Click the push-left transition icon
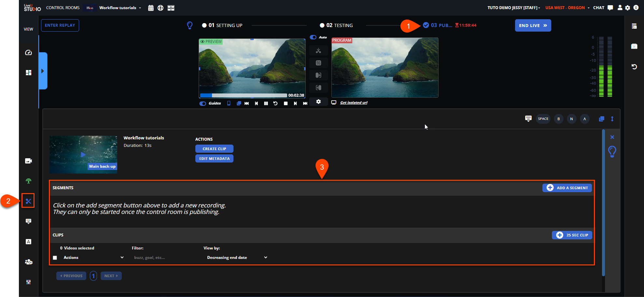The width and height of the screenshot is (644, 297). [318, 88]
